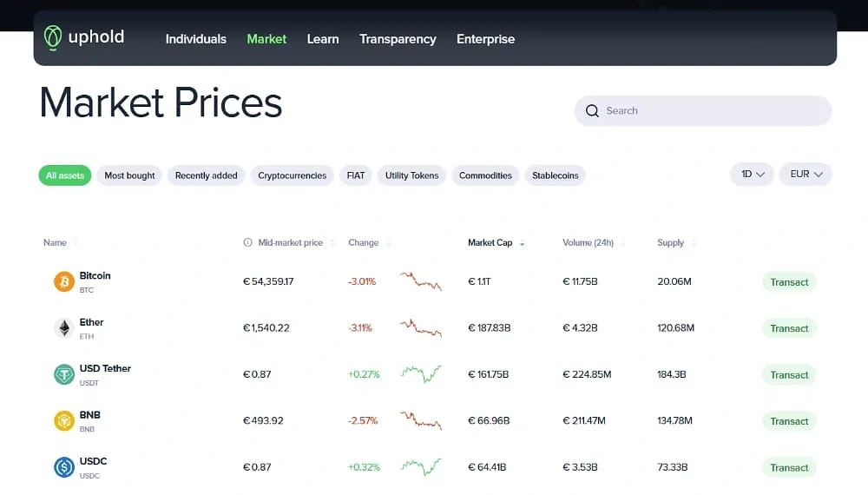Open the Individuals menu

[196, 39]
